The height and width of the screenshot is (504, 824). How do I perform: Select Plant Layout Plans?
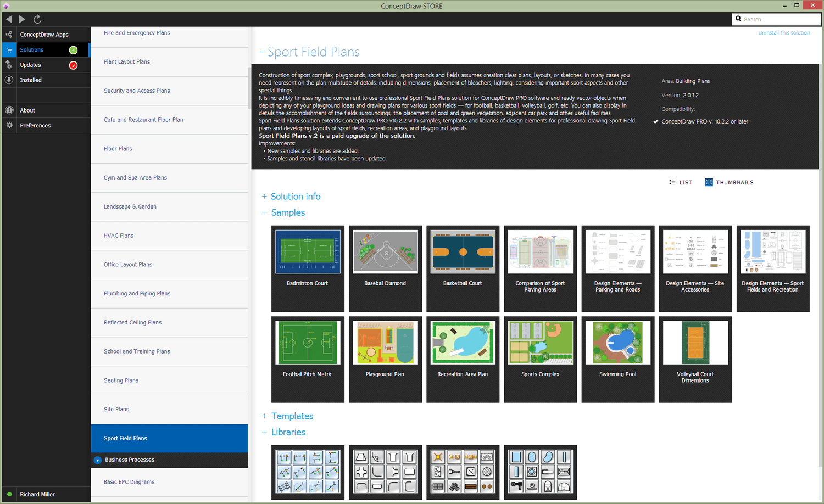tap(169, 62)
